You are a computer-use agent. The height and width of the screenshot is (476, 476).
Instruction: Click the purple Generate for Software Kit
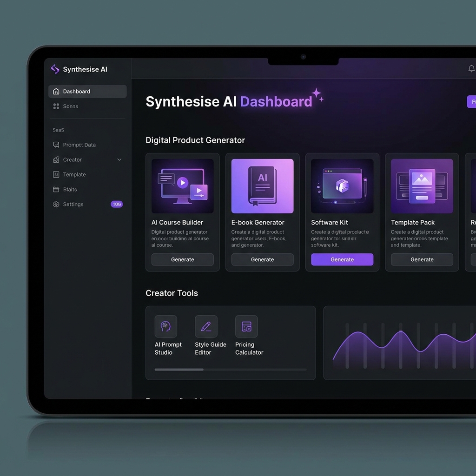(342, 259)
